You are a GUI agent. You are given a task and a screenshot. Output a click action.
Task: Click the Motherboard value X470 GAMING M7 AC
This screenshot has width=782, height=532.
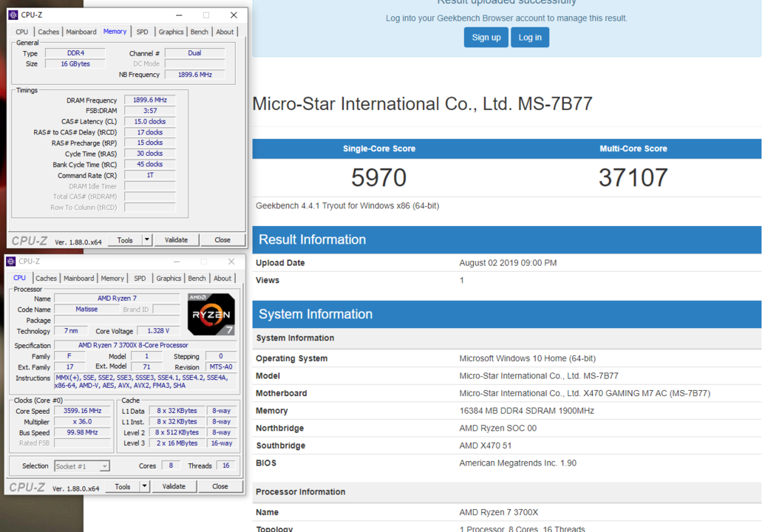[585, 393]
